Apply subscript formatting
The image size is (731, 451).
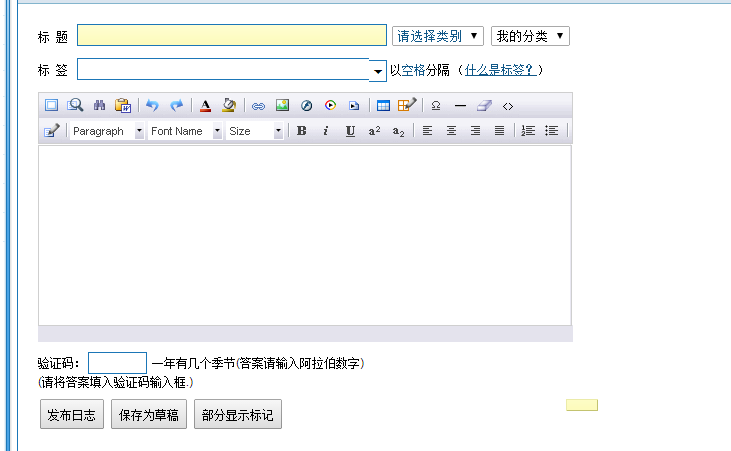tap(398, 132)
